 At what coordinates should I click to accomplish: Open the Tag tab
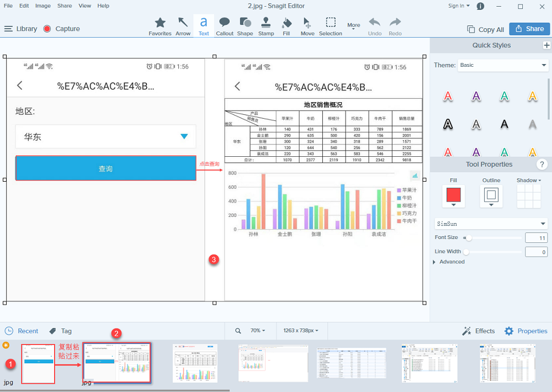60,331
